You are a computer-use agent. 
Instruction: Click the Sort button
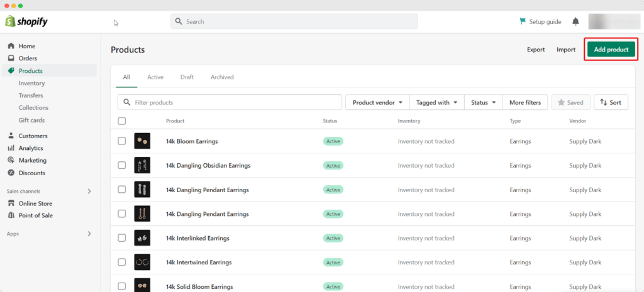(611, 102)
